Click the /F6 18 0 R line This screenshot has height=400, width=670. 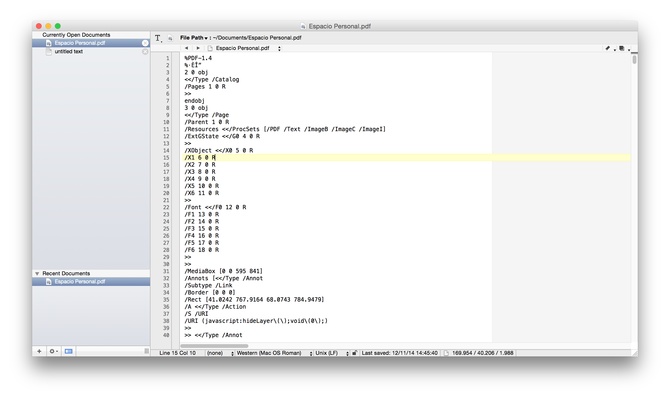202,250
